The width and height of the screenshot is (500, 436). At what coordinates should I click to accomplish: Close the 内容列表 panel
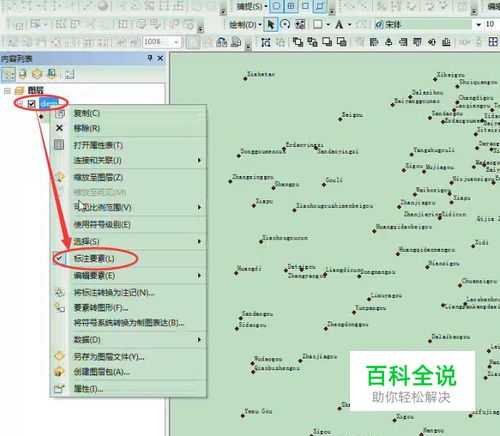click(160, 58)
